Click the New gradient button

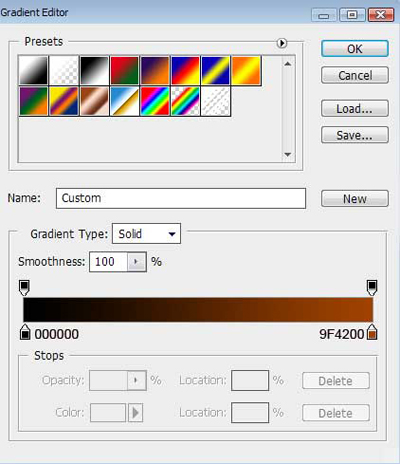tap(355, 199)
